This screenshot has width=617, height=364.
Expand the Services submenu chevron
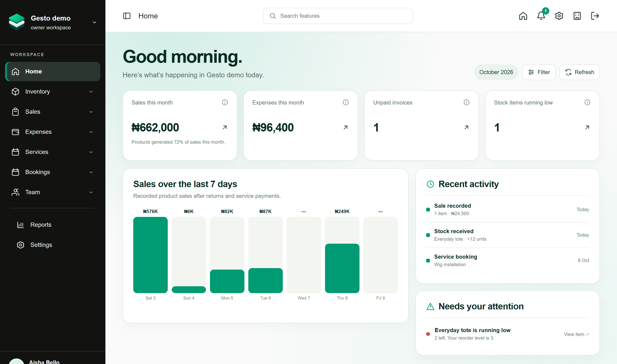tap(91, 152)
